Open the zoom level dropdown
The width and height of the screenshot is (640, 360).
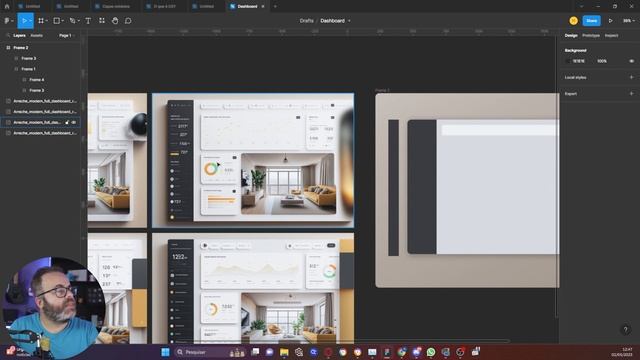pyautogui.click(x=629, y=21)
